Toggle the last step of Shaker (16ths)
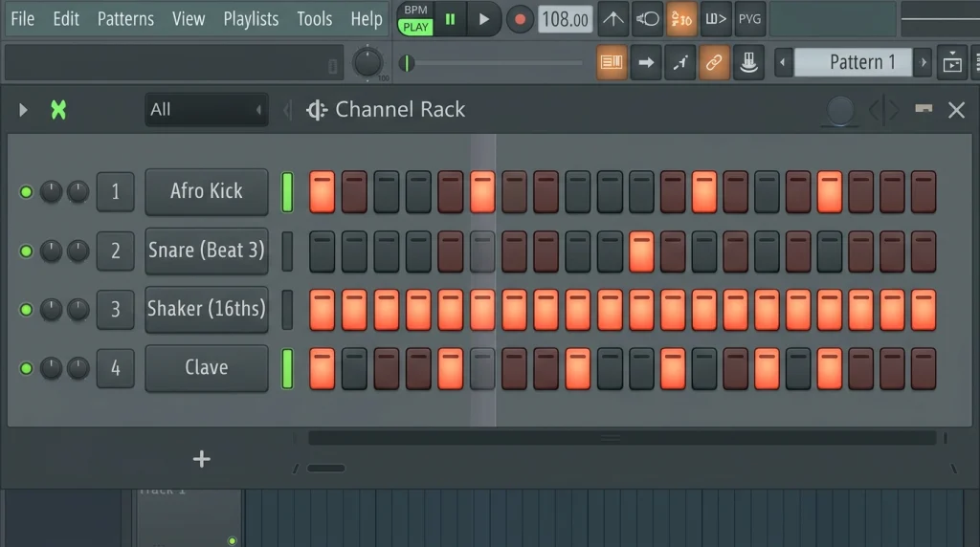The height and width of the screenshot is (547, 980). tap(924, 309)
